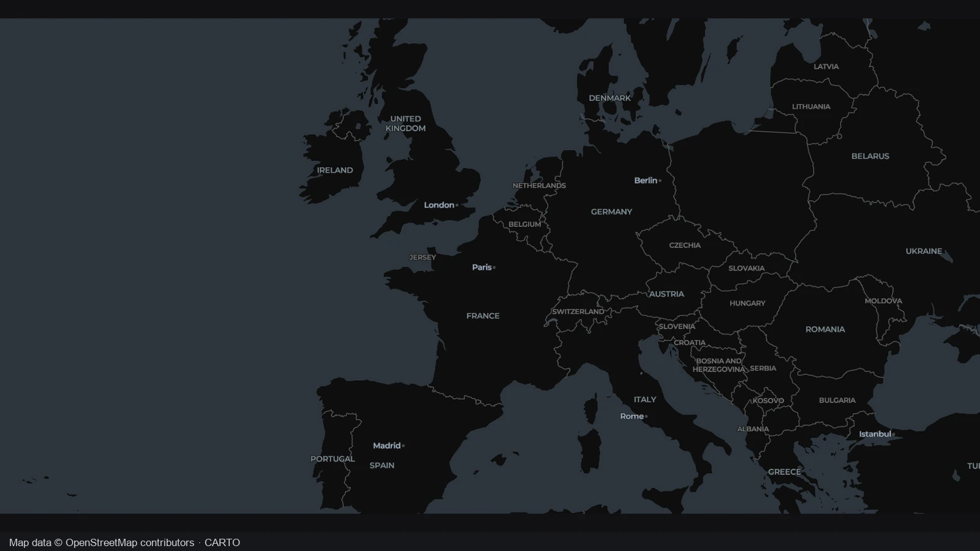Select the PORTUGAL country label

tap(333, 459)
